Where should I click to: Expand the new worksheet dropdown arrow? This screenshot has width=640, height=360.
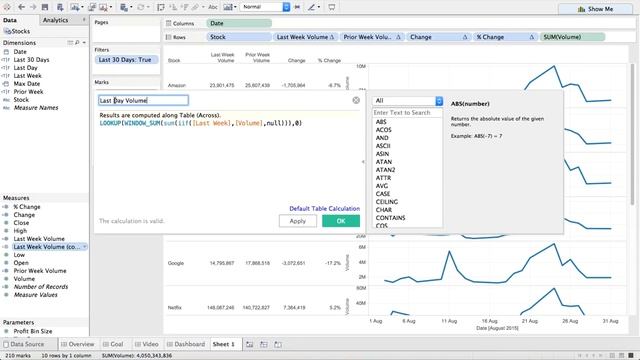coord(82,7)
